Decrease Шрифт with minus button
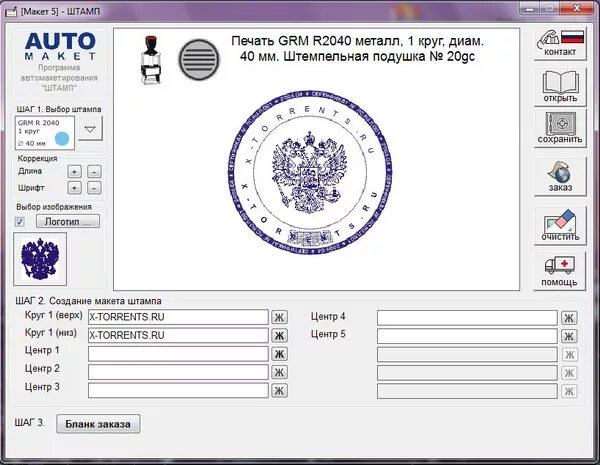The width and height of the screenshot is (600, 465). coord(94,188)
